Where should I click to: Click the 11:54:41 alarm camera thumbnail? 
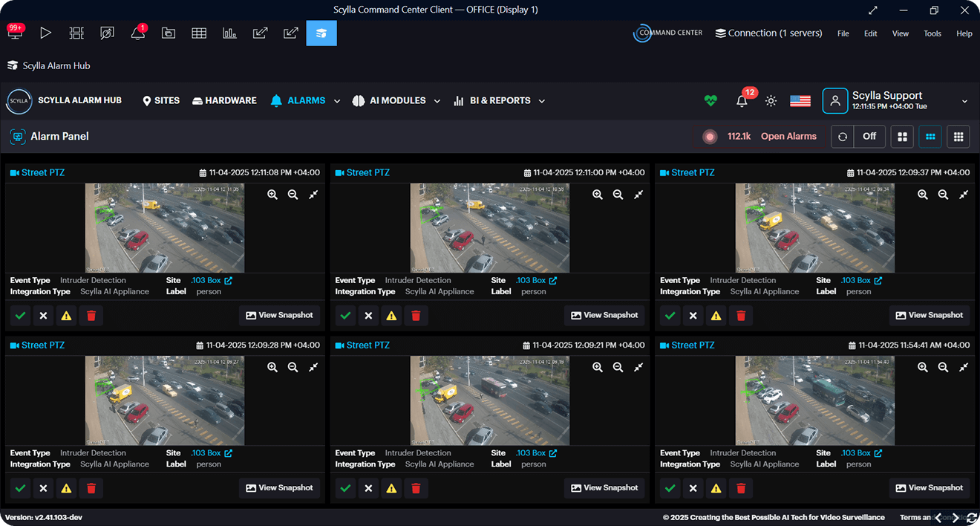click(814, 400)
